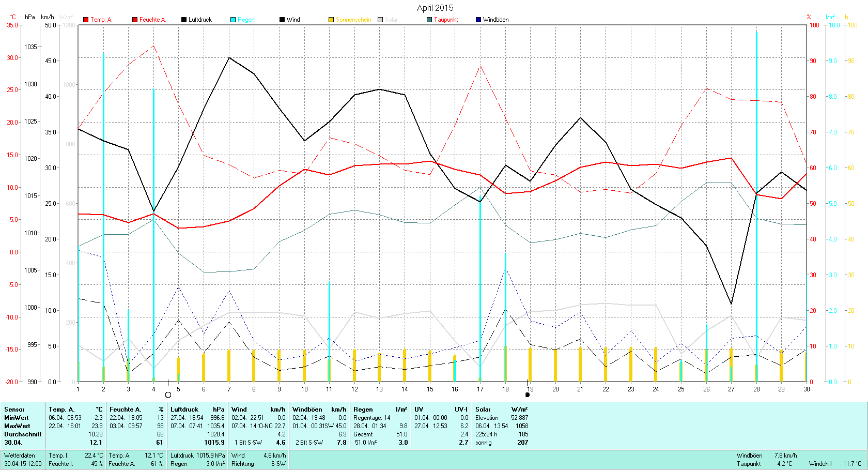Click the teal Taupunkt legend swatch
The width and height of the screenshot is (868, 470).
click(x=429, y=20)
